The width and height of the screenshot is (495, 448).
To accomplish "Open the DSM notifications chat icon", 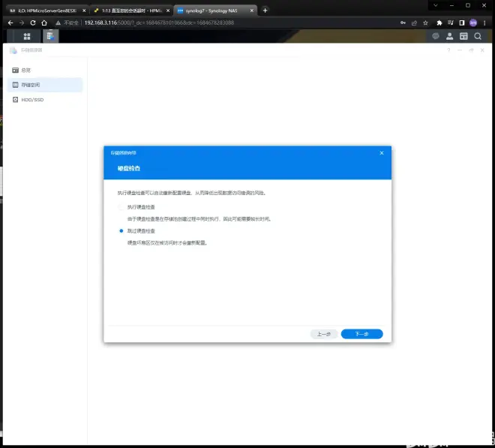I will 436,36.
